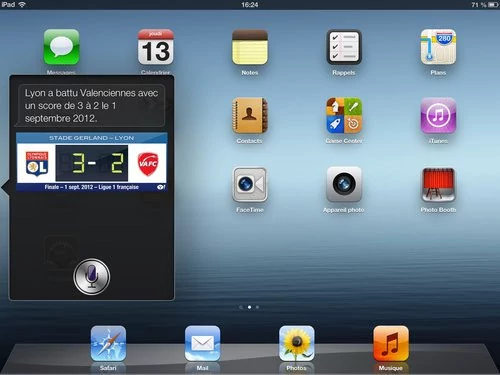Tap the Wi-Fi status icon
Viewport: 500px width, 375px height.
coord(22,4)
